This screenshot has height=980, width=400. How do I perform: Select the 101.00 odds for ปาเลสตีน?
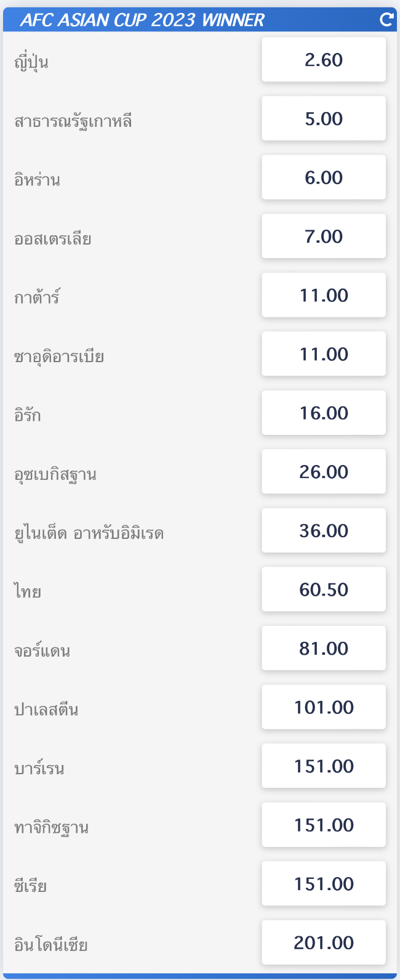[x=324, y=707]
